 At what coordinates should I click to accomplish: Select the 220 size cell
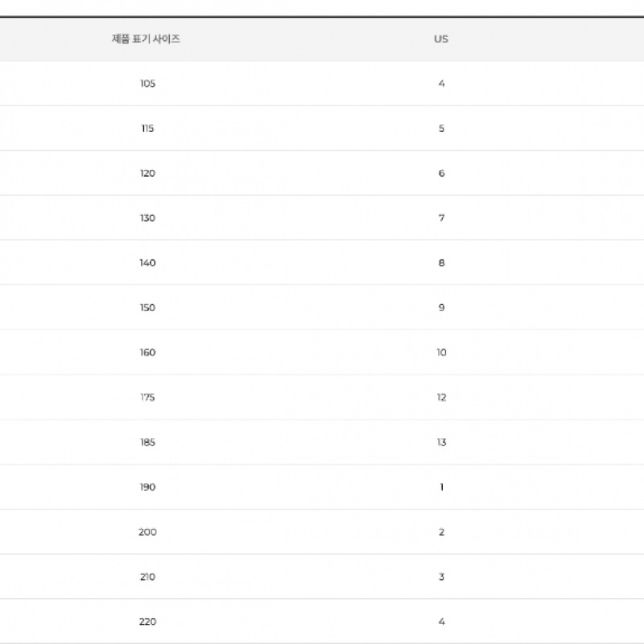147,621
